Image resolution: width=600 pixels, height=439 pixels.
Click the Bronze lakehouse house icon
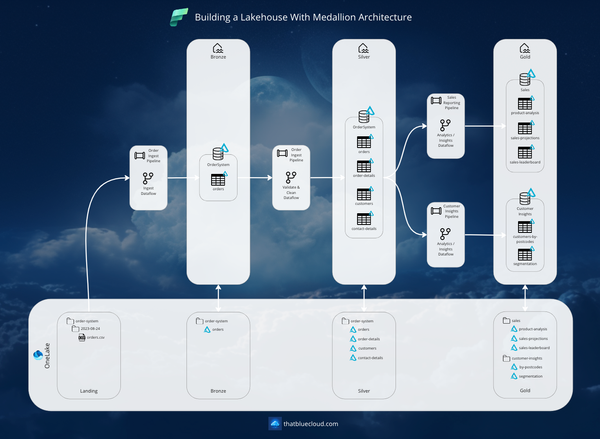tap(218, 49)
